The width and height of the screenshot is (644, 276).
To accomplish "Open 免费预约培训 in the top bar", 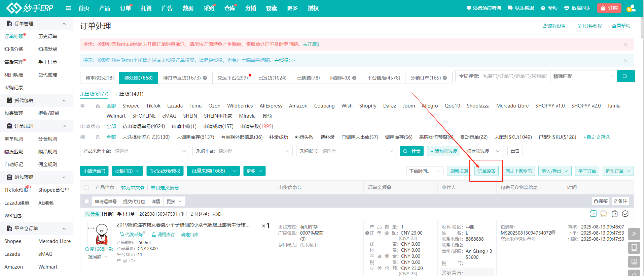I will click(484, 8).
